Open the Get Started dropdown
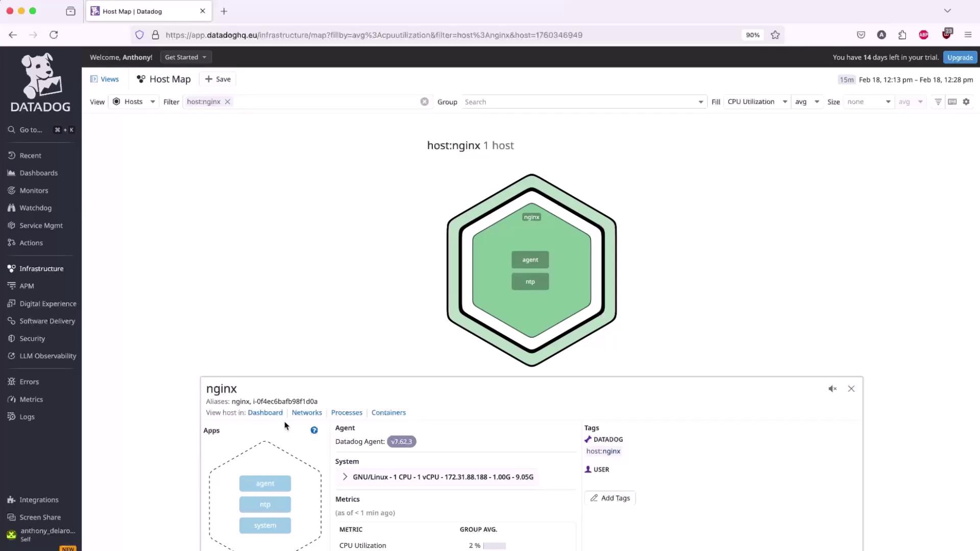 pyautogui.click(x=186, y=57)
